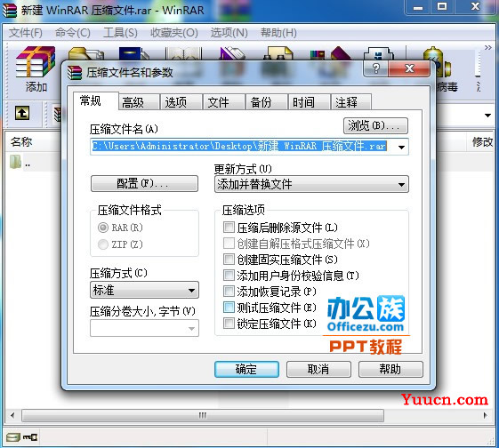Image resolution: width=499 pixels, height=448 pixels.
Task: Check 创建自解压格式压缩文件 (X) checkbox
Action: 229,244
